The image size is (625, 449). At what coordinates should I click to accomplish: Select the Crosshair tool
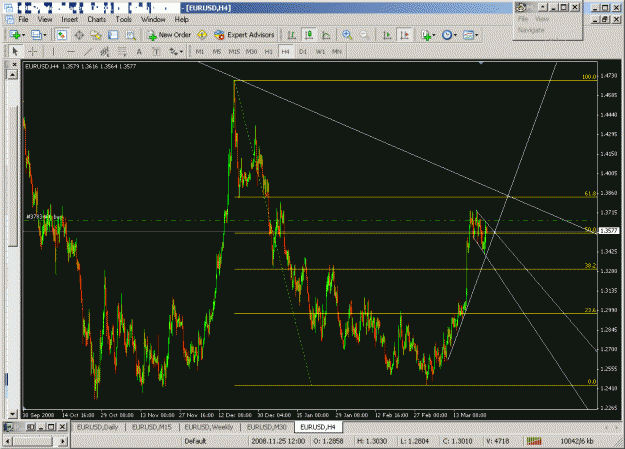tap(33, 51)
